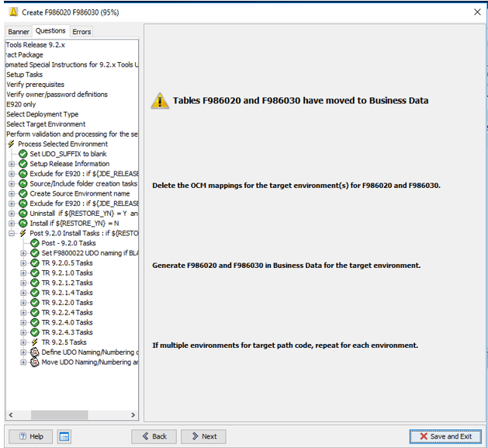Select the ract Package tree row

pos(25,55)
